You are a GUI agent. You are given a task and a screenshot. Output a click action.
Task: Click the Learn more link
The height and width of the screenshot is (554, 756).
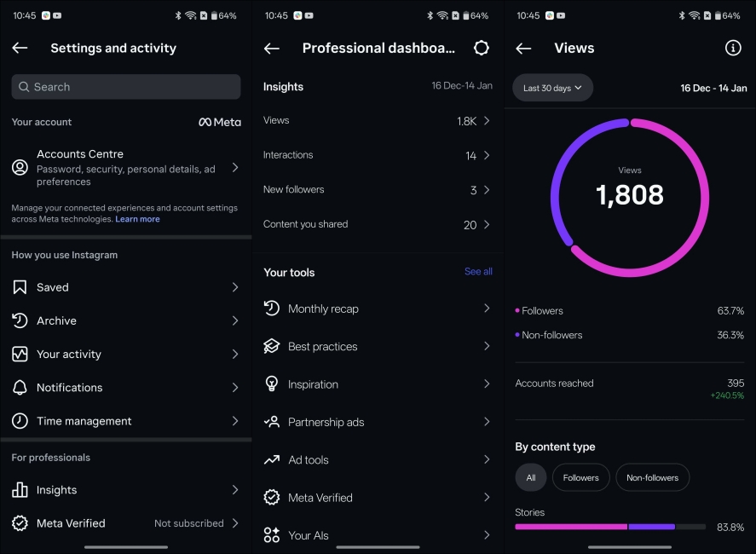click(137, 218)
